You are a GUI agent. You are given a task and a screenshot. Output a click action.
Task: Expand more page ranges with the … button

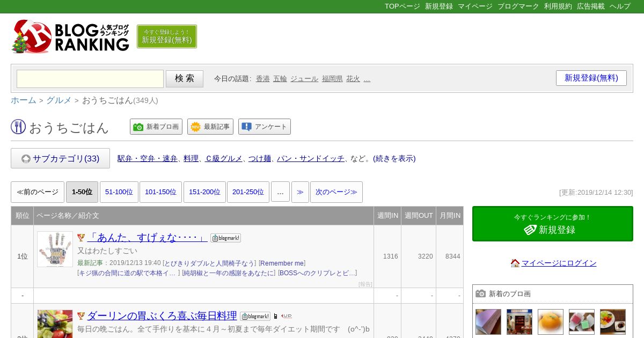(x=280, y=192)
